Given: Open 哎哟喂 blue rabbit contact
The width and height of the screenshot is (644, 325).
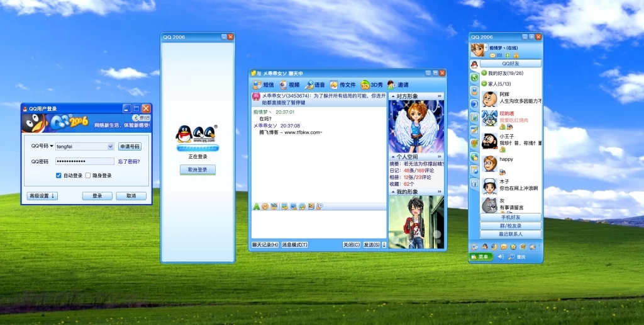Looking at the screenshot, I should pyautogui.click(x=489, y=118).
